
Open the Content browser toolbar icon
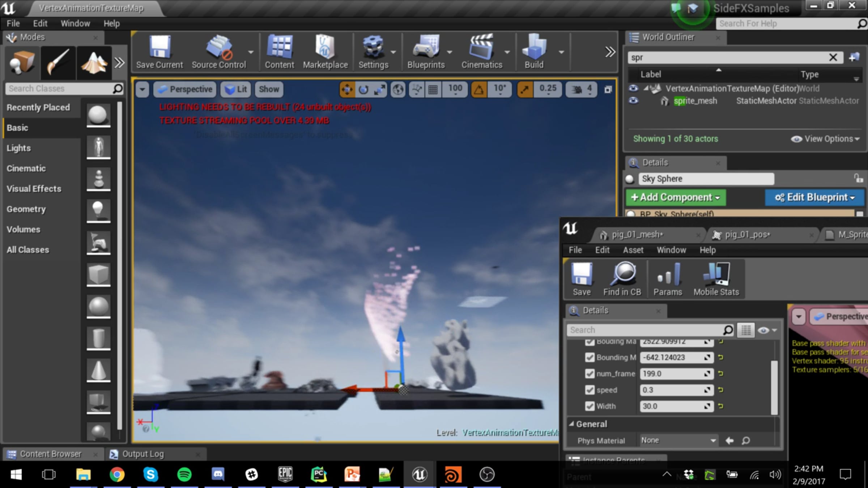pyautogui.click(x=279, y=52)
